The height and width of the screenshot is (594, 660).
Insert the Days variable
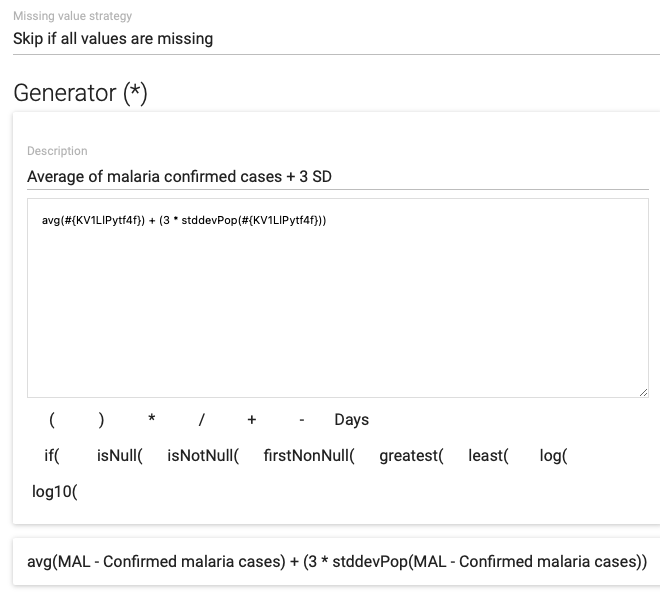click(x=351, y=420)
